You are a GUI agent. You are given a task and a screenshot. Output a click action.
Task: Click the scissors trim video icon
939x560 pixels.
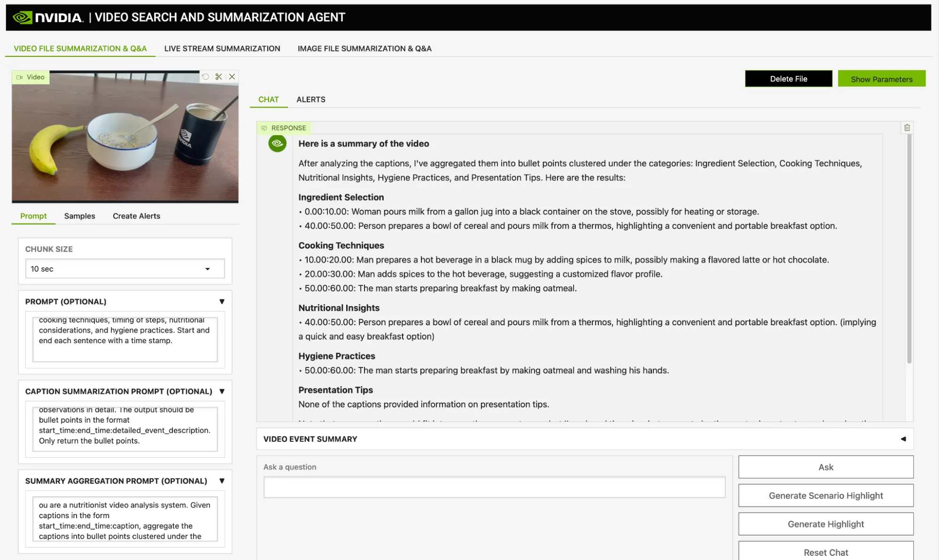pos(218,77)
